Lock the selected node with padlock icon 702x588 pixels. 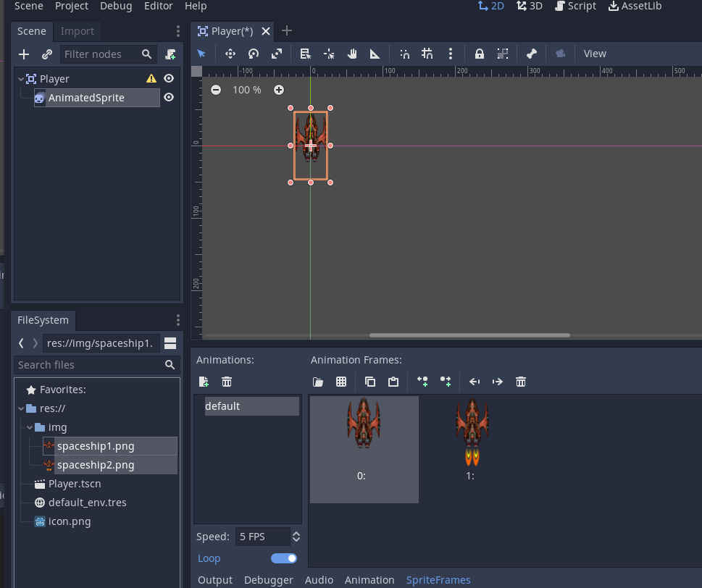tap(480, 54)
